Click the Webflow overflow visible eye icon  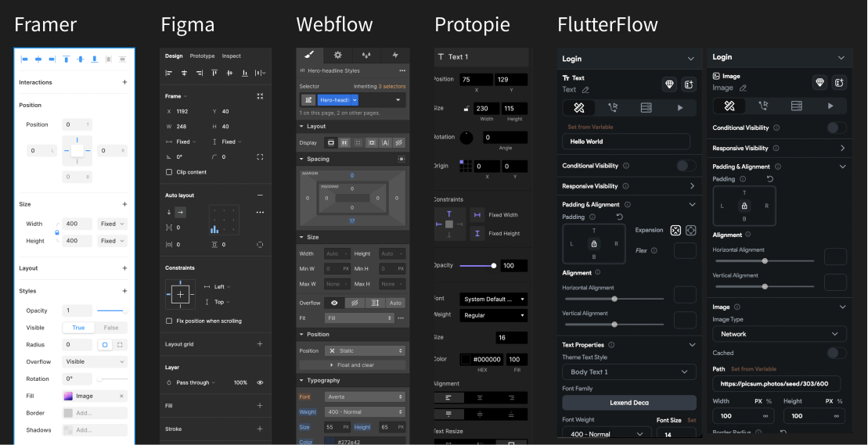pos(334,303)
